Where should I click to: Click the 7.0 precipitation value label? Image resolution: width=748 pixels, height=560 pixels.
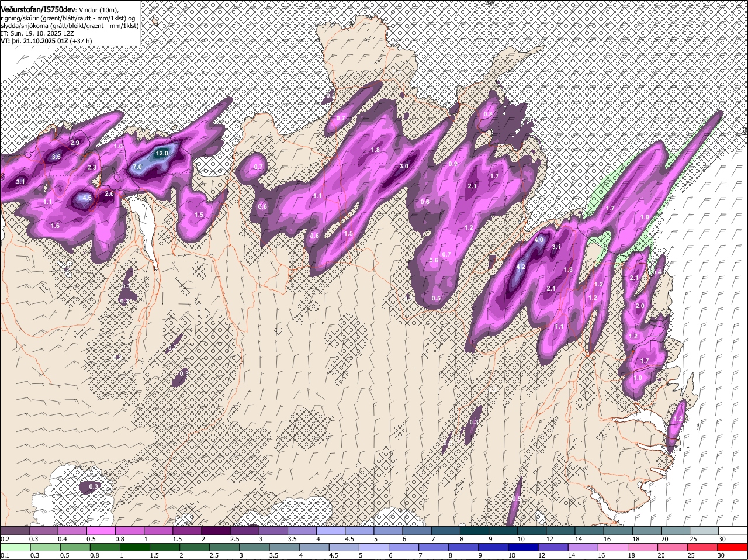(137, 167)
